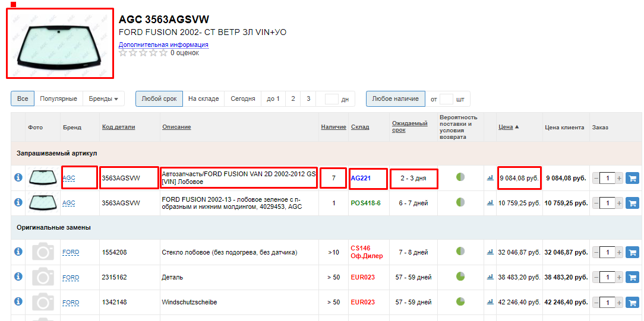Click the custom days input field
Image resolution: width=644 pixels, height=321 pixels.
(x=332, y=99)
